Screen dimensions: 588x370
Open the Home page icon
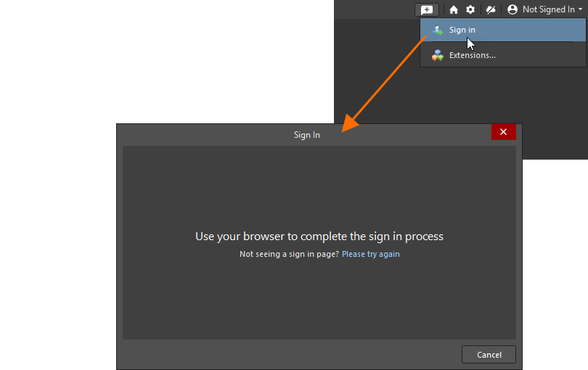(x=454, y=9)
